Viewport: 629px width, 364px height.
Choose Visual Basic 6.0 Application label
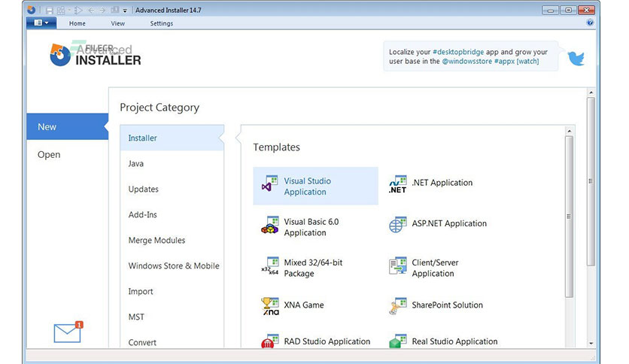click(x=311, y=227)
